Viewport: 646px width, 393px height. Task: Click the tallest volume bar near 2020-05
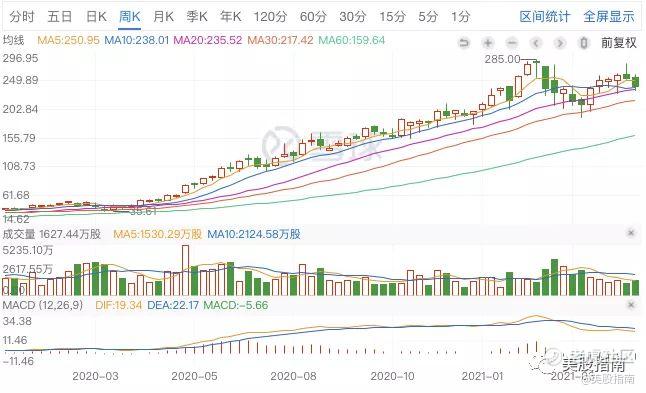[x=185, y=270]
